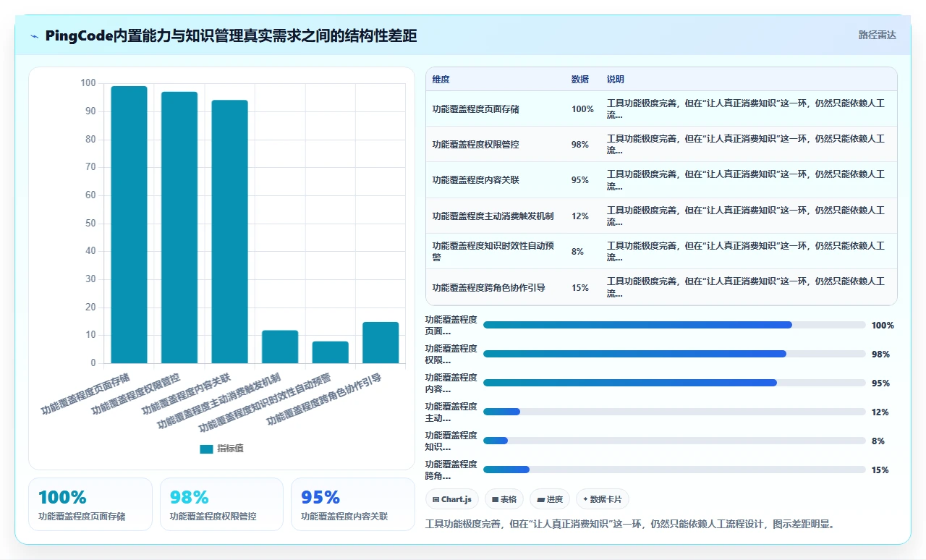
Task: Click the page title PingCode内置能力与知识管理
Action: pyautogui.click(x=231, y=35)
